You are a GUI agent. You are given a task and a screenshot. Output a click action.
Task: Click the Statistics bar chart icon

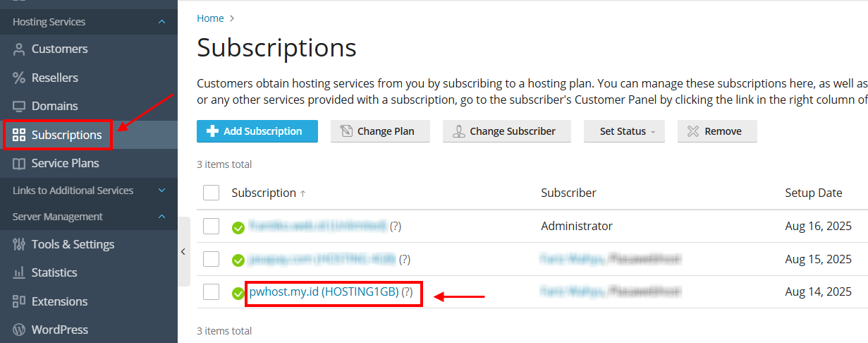click(19, 272)
